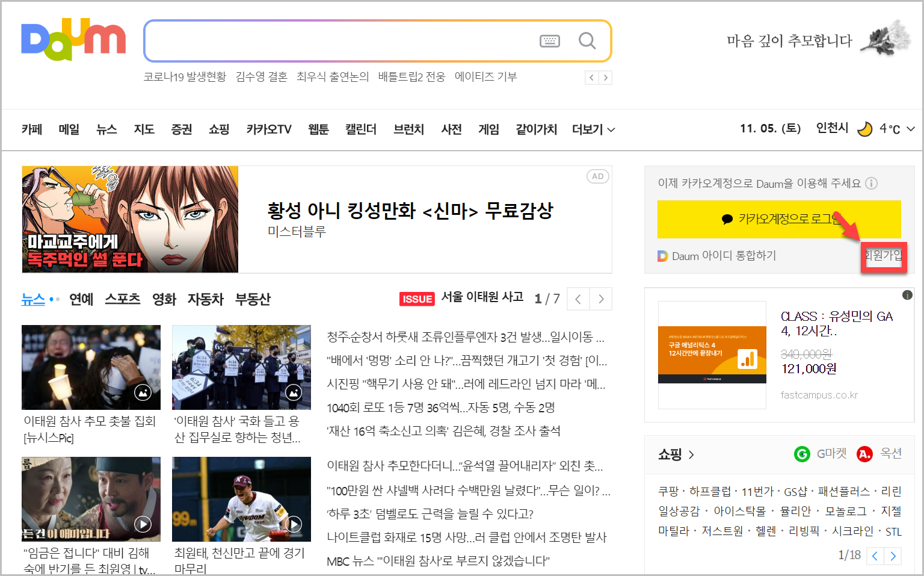Screen dimensions: 924x576
Task: Click the Daum D icon for ID integration
Action: (x=663, y=256)
